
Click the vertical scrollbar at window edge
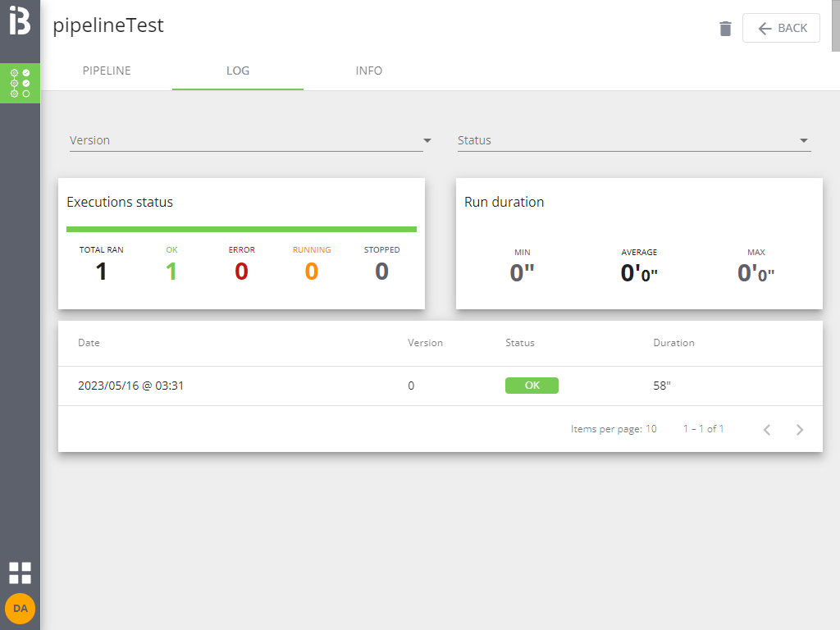coord(835,25)
